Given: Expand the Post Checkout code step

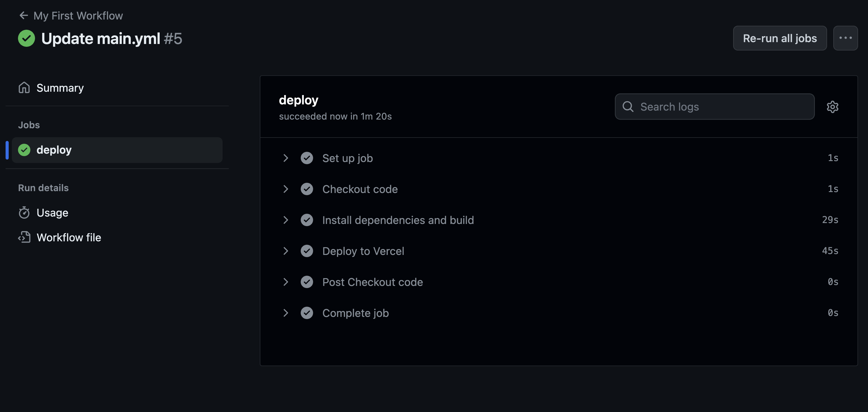Looking at the screenshot, I should click(x=286, y=282).
